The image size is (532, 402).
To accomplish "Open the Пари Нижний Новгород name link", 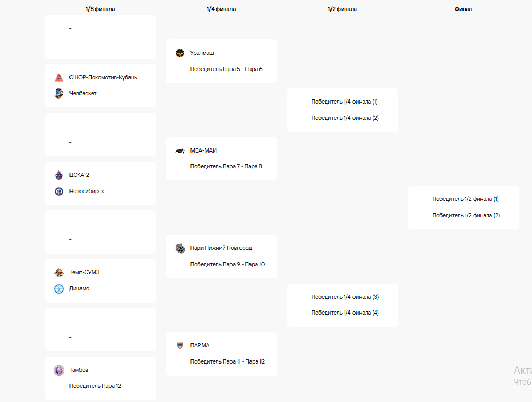I will pyautogui.click(x=221, y=248).
